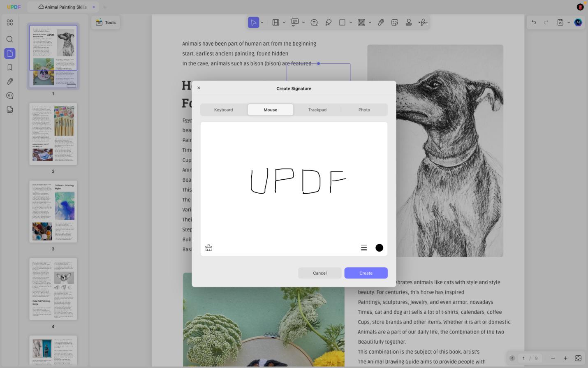Click the Create button

[366, 273]
